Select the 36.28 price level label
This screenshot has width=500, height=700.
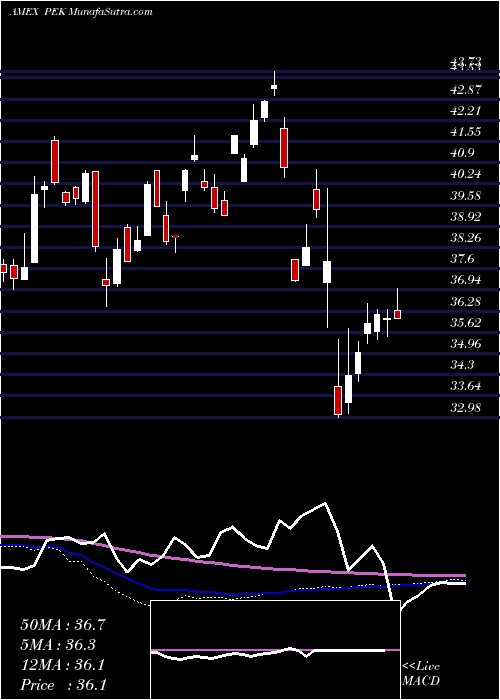tap(466, 301)
